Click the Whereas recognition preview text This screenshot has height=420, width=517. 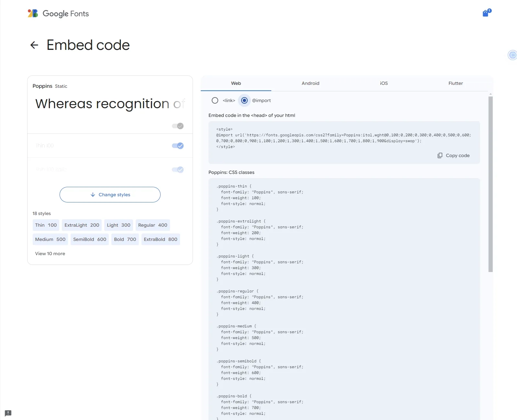coord(110,104)
